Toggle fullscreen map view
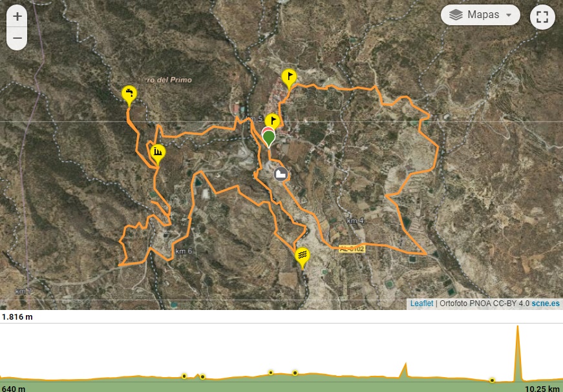Screen dimensions: 563x392 click(x=542, y=17)
